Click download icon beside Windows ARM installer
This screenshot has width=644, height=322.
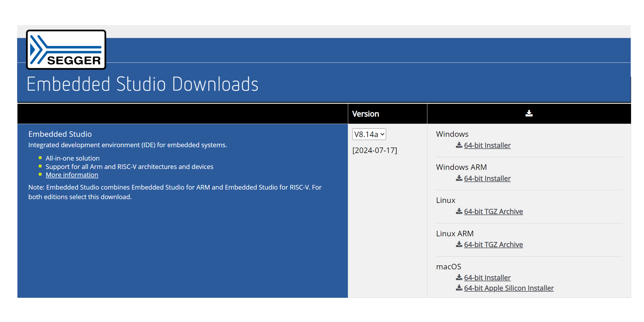(459, 178)
